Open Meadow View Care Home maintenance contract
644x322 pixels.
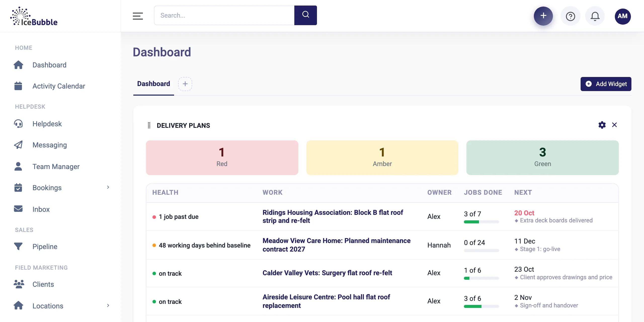click(x=336, y=245)
